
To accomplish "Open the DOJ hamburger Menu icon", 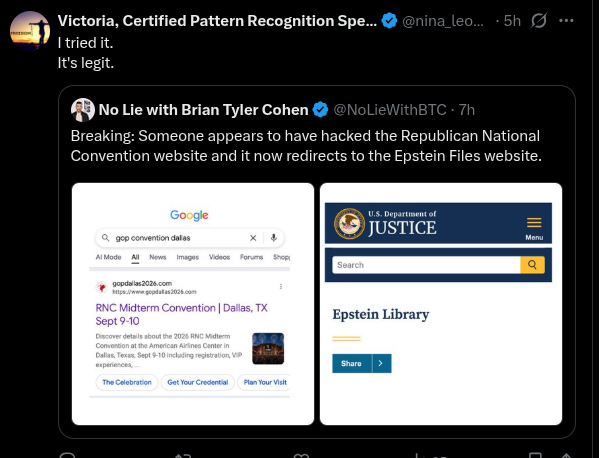I will coord(534,228).
